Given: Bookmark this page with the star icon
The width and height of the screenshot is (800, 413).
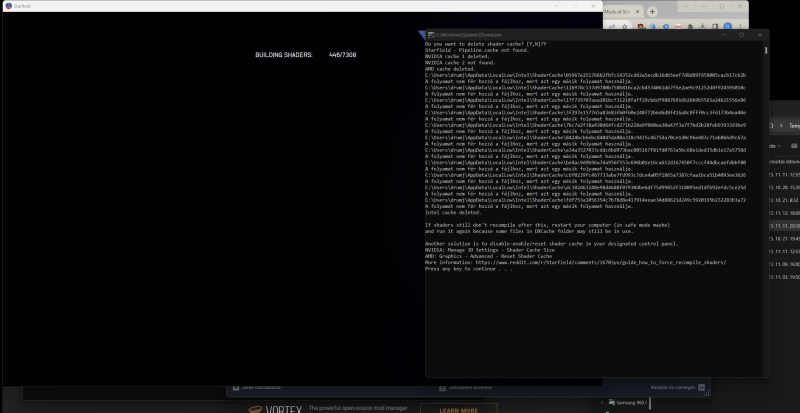Looking at the screenshot, I should (624, 26).
